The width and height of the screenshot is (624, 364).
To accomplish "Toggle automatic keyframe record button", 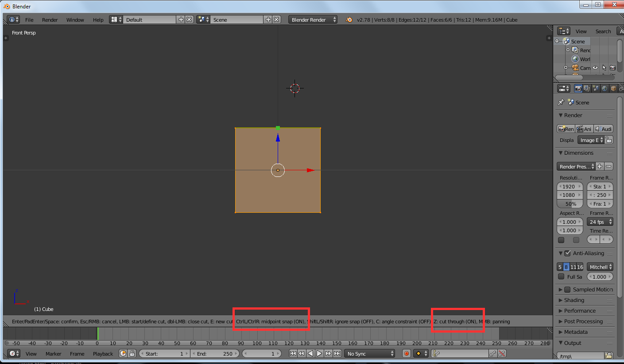I will click(407, 353).
